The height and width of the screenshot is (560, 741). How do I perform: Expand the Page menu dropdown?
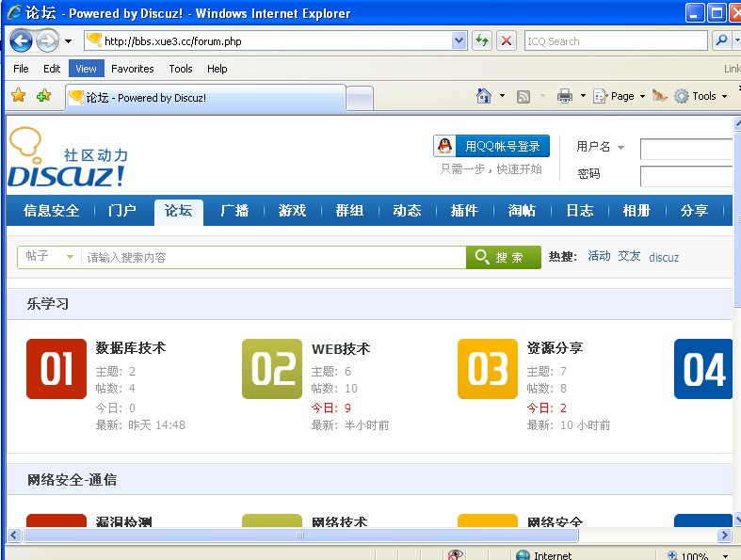642,96
